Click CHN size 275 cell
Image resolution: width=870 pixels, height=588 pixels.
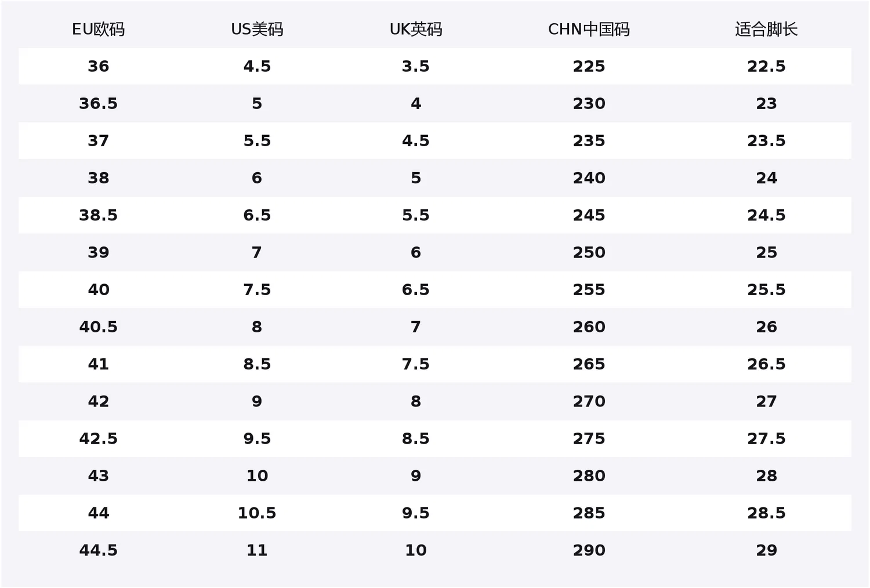tap(589, 438)
